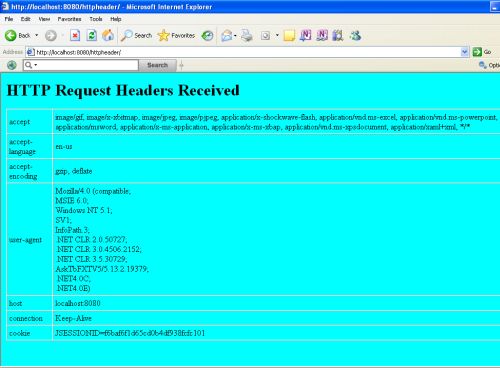Image resolution: width=500 pixels, height=368 pixels.
Task: Click the Internet Explorer title bar icon
Action: pyautogui.click(x=5, y=6)
